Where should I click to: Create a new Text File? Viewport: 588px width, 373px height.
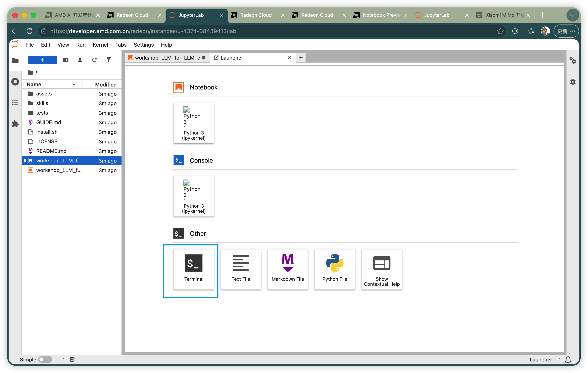[x=241, y=269]
